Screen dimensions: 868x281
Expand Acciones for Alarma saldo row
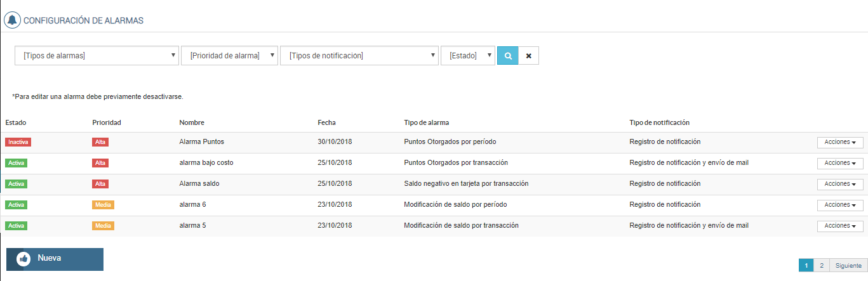tap(839, 184)
